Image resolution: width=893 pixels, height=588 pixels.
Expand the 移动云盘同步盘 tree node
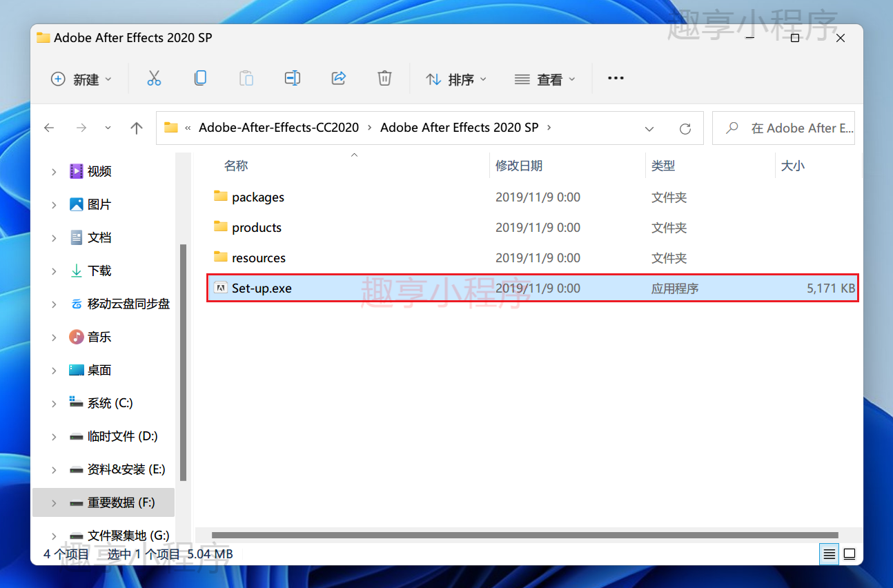click(54, 304)
